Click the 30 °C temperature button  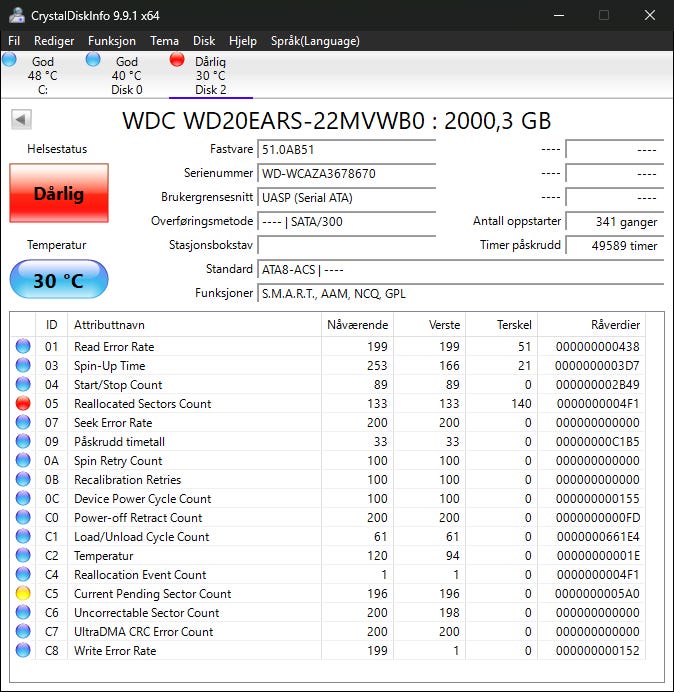coord(59,280)
